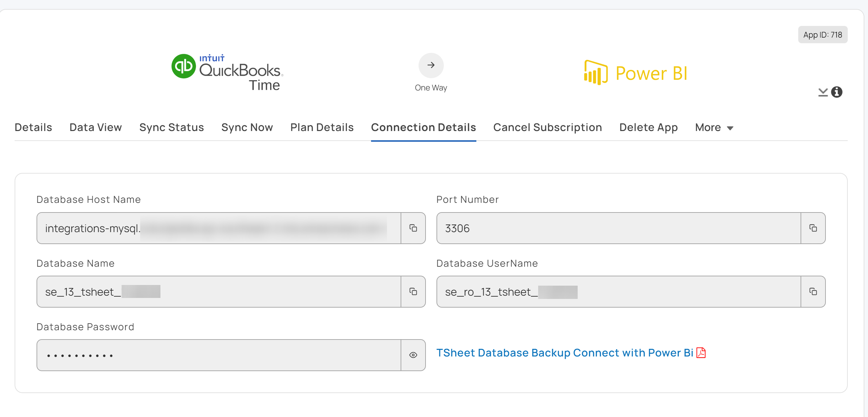The height and width of the screenshot is (417, 868).
Task: Reveal the database password with eye icon
Action: pyautogui.click(x=413, y=355)
